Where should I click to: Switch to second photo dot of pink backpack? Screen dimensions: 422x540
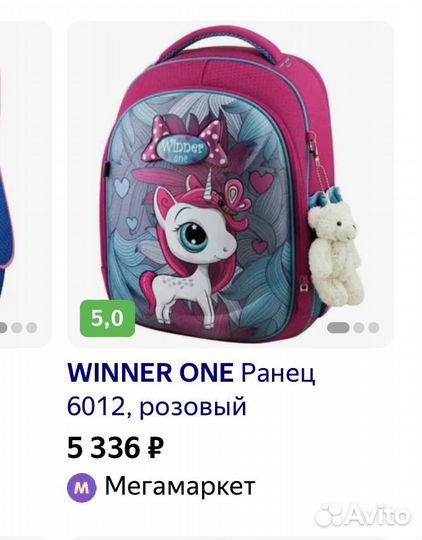pyautogui.click(x=359, y=328)
